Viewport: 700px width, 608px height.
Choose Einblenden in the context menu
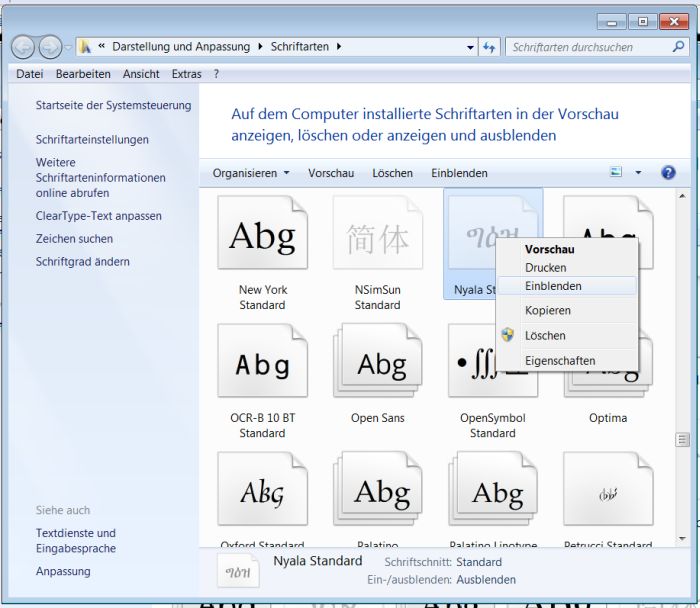(566, 286)
